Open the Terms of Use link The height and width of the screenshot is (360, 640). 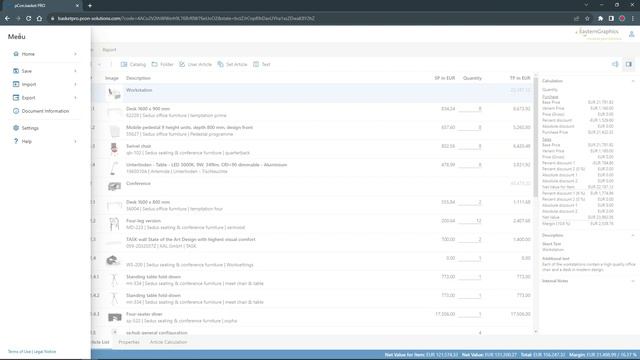19,351
